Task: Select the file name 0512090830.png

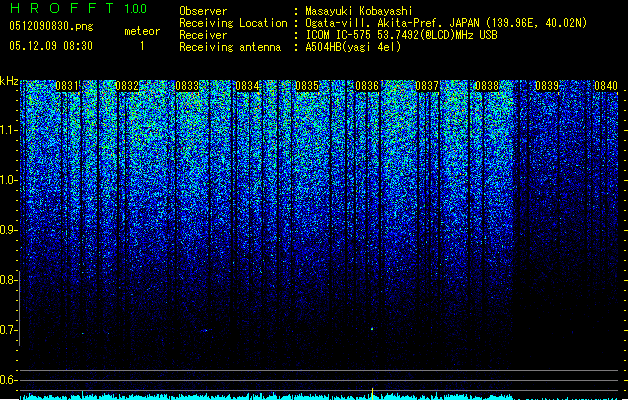Action: tap(51, 26)
